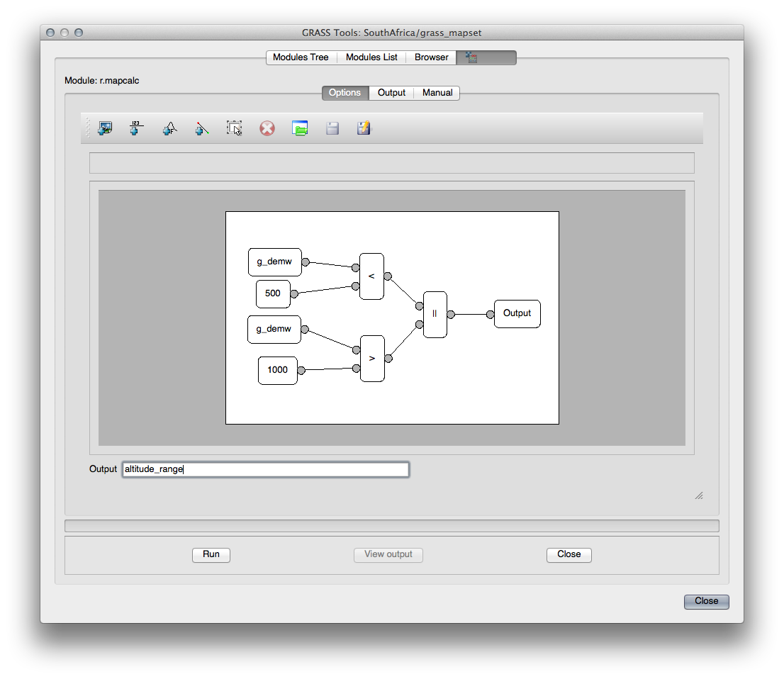The width and height of the screenshot is (784, 679).
Task: Select the Add connection tool
Action: pyautogui.click(x=202, y=128)
